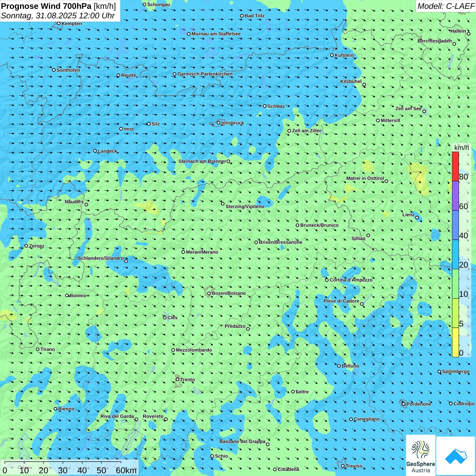Click the Mittersill city label
The image size is (476, 476).
390,120
